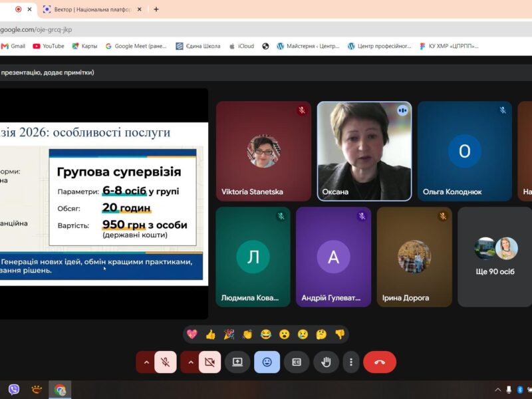Close the Вектор browser tab
This screenshot has width=532, height=399.
click(140, 9)
